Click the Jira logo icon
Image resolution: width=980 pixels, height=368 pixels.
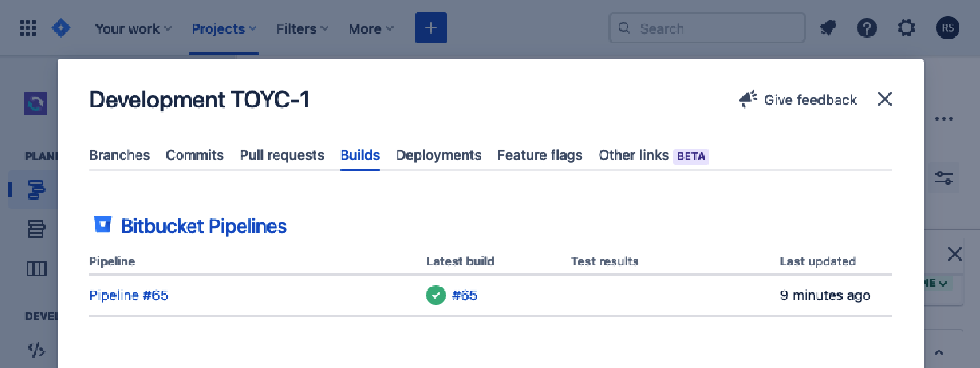[x=61, y=28]
